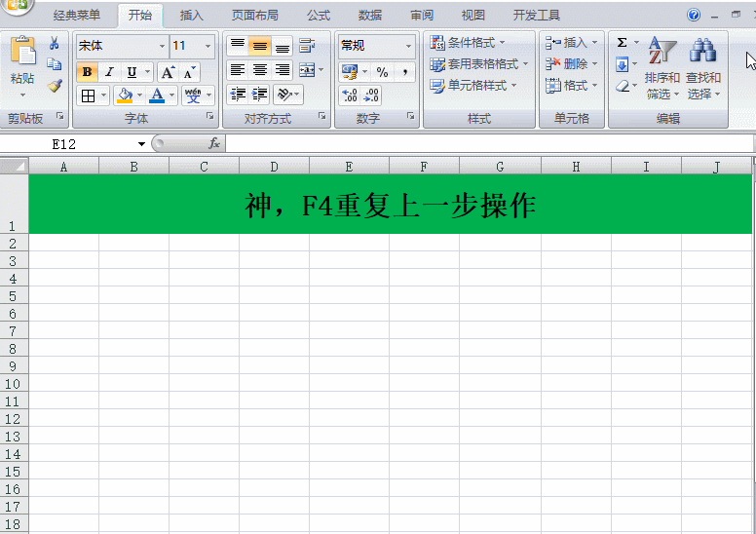This screenshot has width=756, height=534.
Task: Open 查找和选择 binoculars button
Action: tap(703, 67)
